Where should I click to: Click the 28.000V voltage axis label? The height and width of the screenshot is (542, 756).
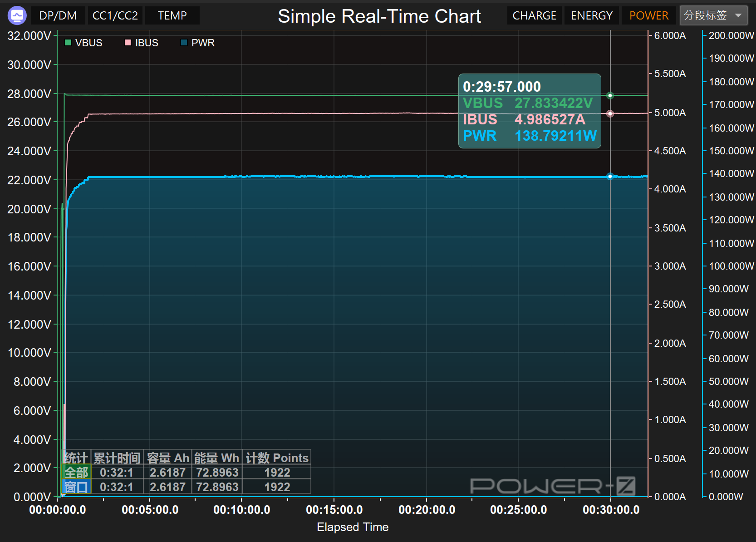point(29,94)
